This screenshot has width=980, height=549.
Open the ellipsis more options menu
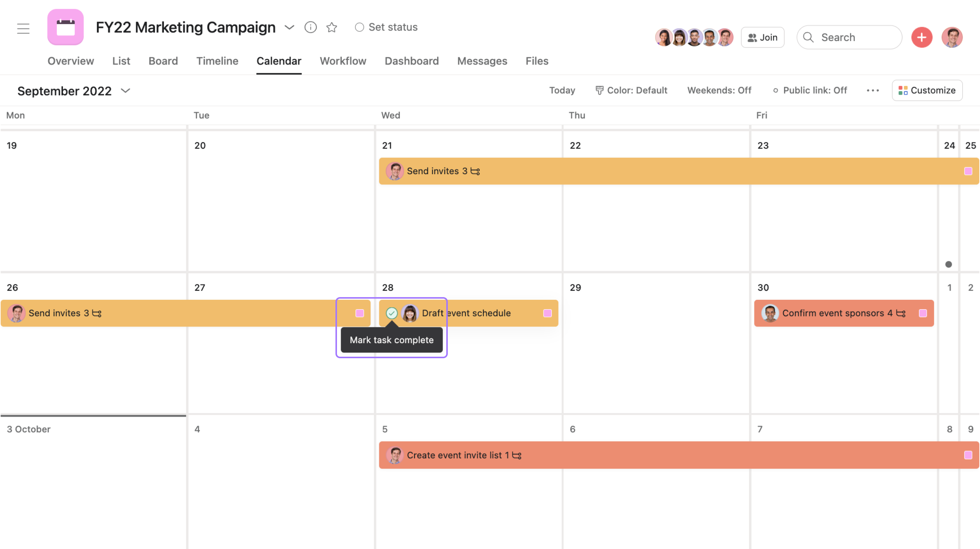point(872,90)
